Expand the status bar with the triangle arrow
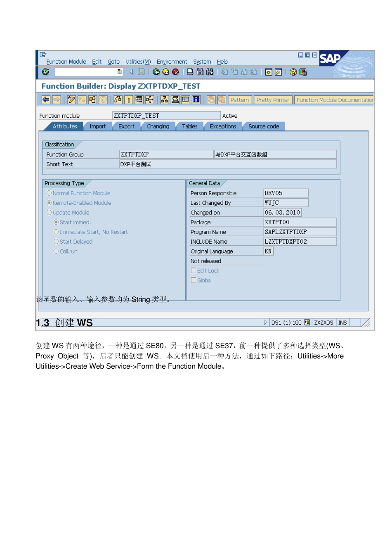 pyautogui.click(x=265, y=323)
